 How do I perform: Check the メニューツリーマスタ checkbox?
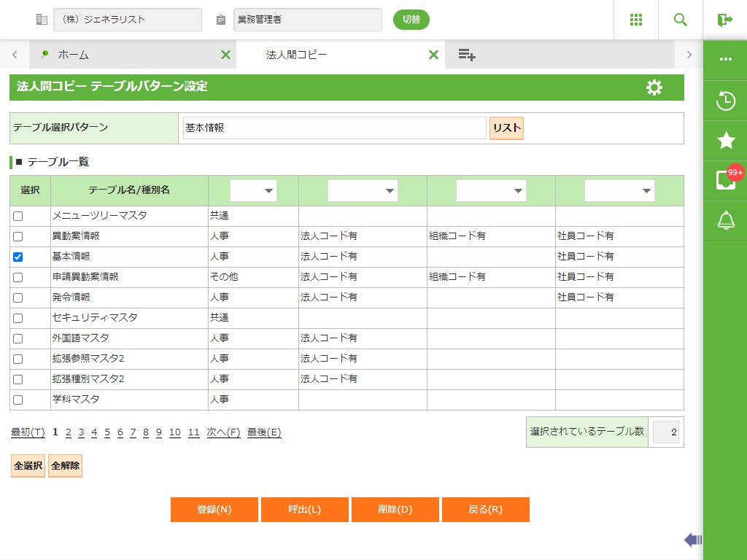click(x=18, y=217)
